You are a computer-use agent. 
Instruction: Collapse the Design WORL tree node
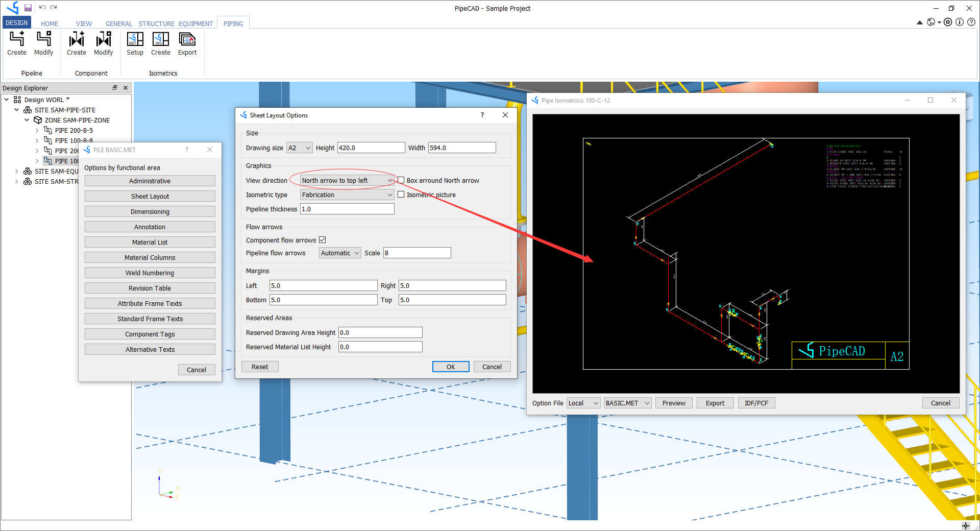click(7, 100)
